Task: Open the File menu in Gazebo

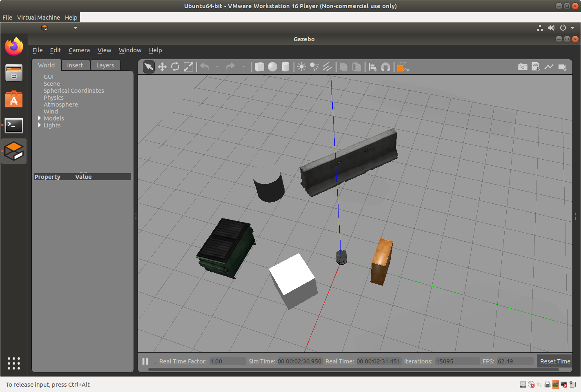Action: (38, 50)
